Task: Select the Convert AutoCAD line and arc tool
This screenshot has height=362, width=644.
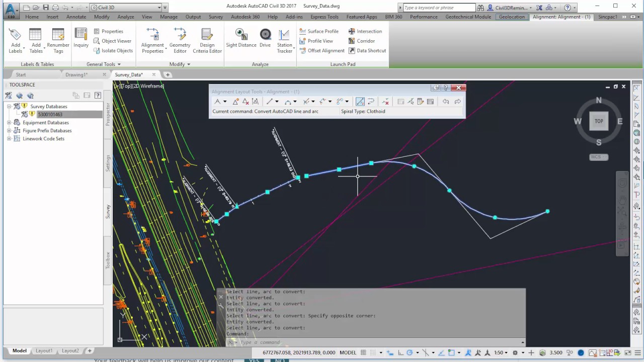Action: [360, 102]
